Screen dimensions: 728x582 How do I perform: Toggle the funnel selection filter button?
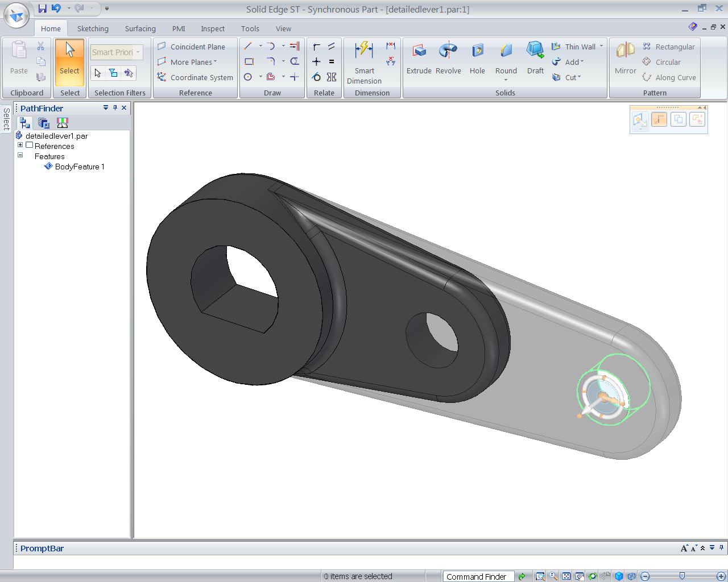point(113,73)
